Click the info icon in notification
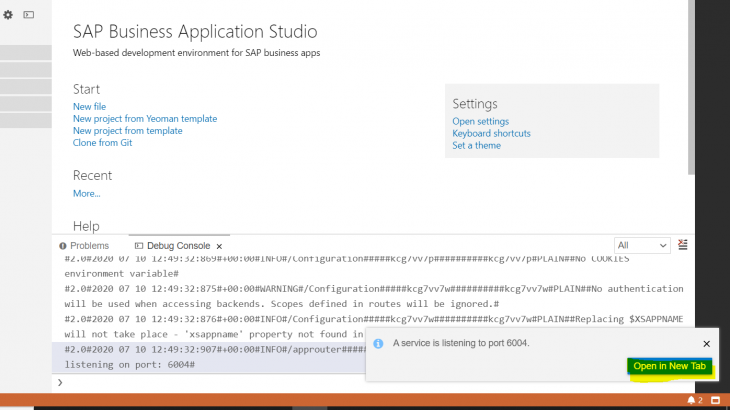Screen dimensions: 730x410 [378, 343]
